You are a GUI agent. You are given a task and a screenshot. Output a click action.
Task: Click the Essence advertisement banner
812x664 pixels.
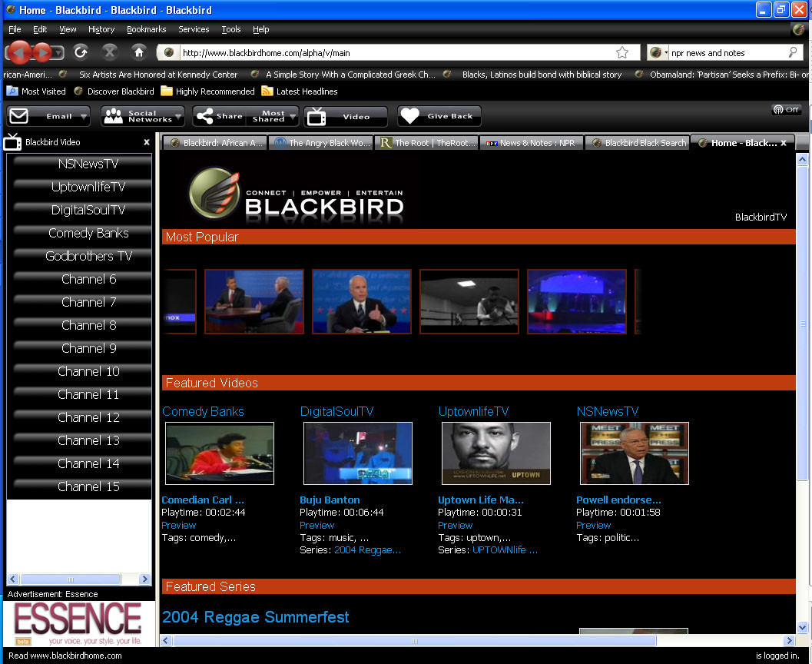[x=78, y=623]
